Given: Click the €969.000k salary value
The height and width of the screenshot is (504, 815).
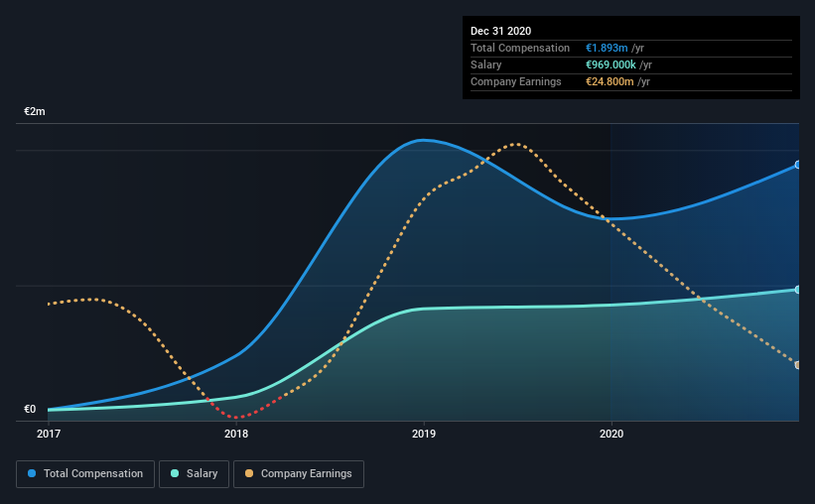Looking at the screenshot, I should pyautogui.click(x=611, y=64).
